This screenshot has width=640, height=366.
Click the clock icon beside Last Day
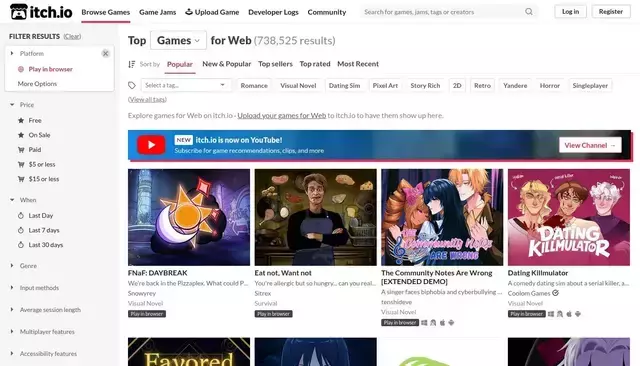click(x=21, y=215)
